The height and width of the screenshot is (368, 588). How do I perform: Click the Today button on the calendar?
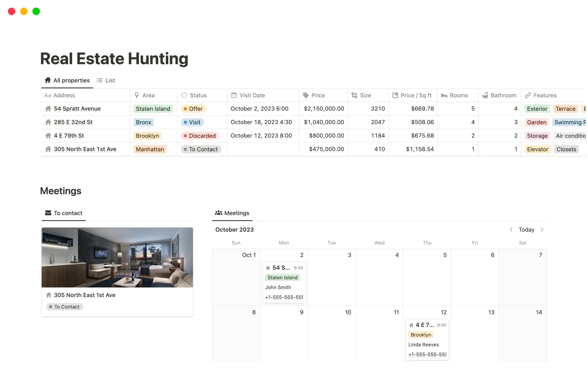tap(526, 229)
